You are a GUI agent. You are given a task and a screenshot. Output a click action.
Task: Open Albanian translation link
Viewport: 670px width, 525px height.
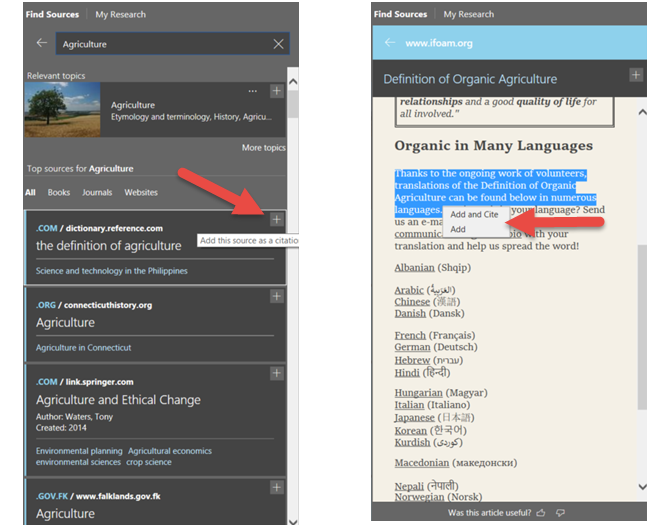pos(414,268)
